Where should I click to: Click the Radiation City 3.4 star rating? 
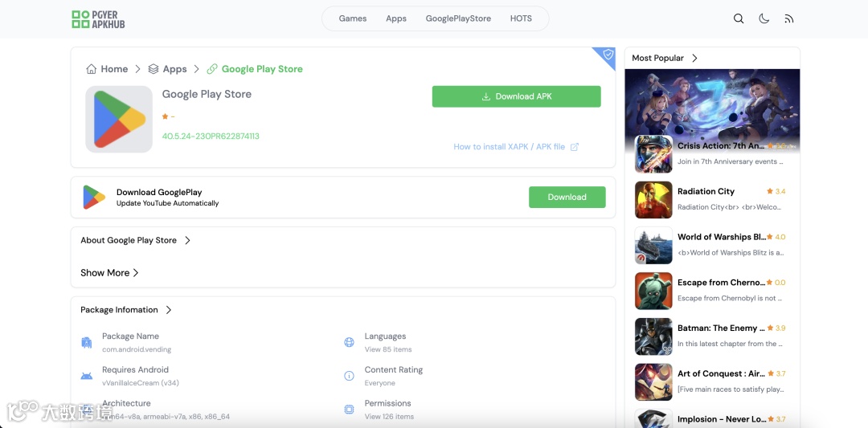coord(776,191)
